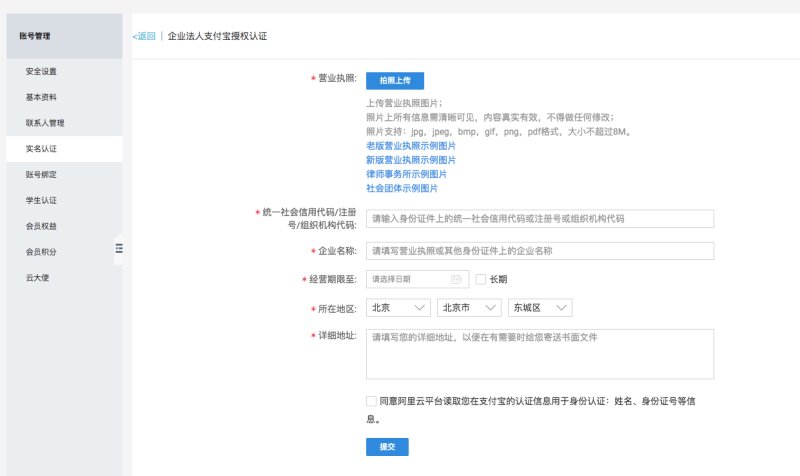This screenshot has width=800, height=476.
Task: Click the 账号管理 sidebar header
Action: pos(64,36)
